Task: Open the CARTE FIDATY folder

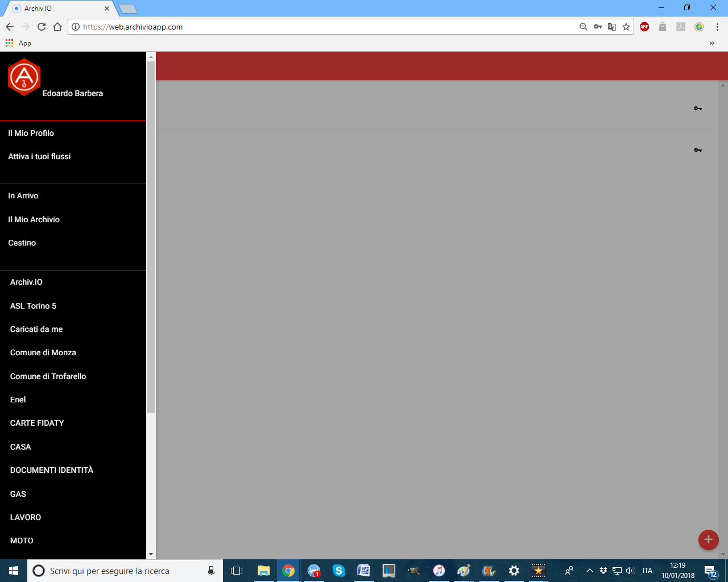Action: [37, 423]
